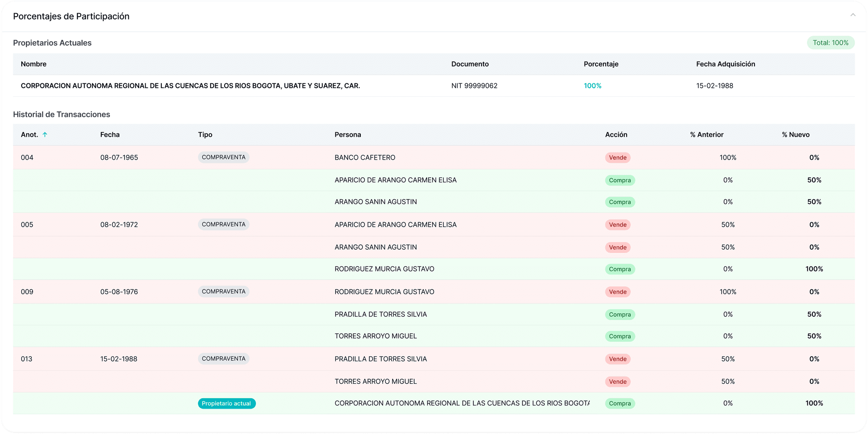Click the Persona column header
Screen dimensions: 868x434
348,134
